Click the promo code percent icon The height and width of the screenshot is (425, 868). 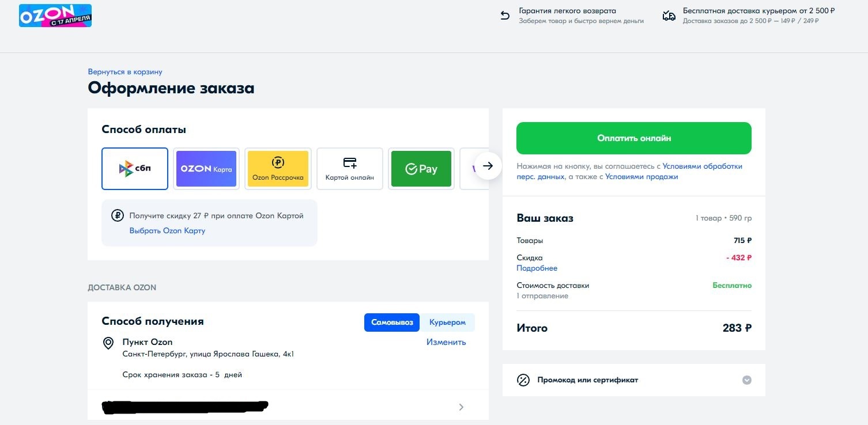(523, 380)
